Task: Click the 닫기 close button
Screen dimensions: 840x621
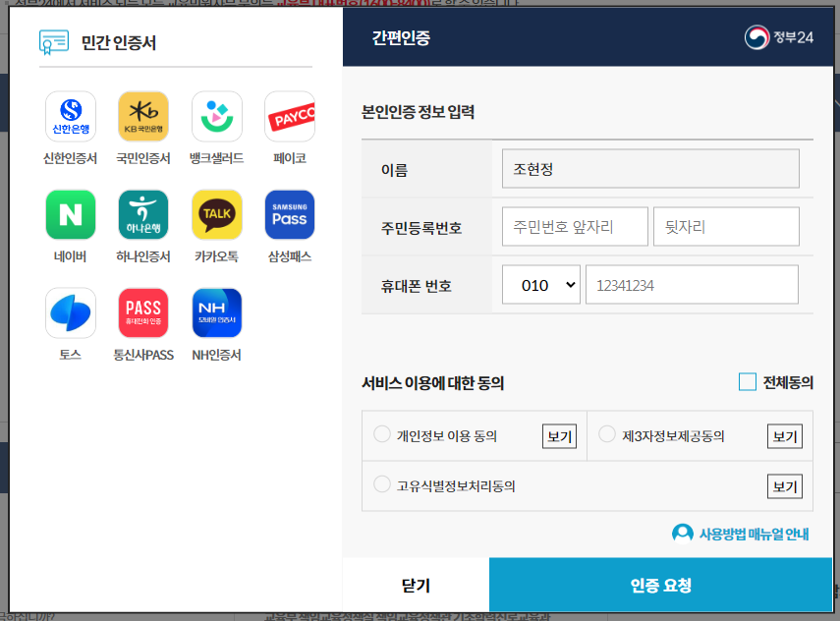Action: (417, 585)
